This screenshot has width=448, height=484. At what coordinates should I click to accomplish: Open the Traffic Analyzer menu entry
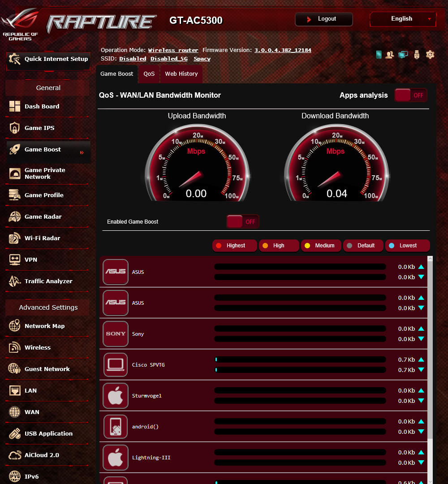coord(48,281)
